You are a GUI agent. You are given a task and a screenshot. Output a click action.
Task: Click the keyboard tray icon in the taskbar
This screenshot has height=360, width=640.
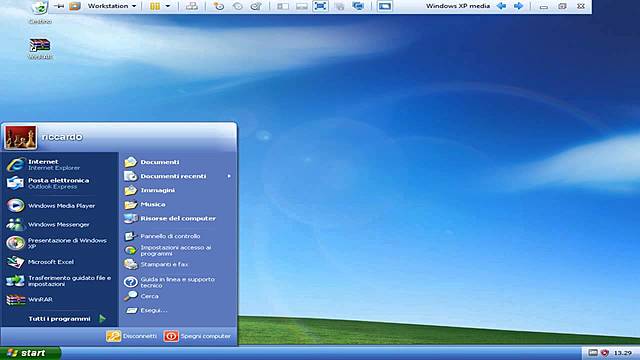click(x=593, y=353)
